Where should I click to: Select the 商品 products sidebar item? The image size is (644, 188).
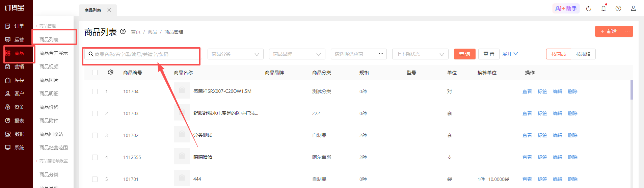pyautogui.click(x=15, y=53)
